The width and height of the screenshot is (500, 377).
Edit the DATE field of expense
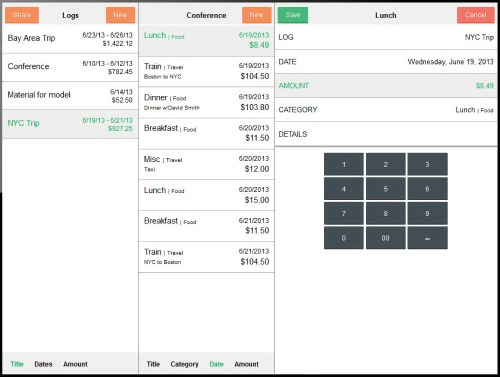(x=386, y=62)
